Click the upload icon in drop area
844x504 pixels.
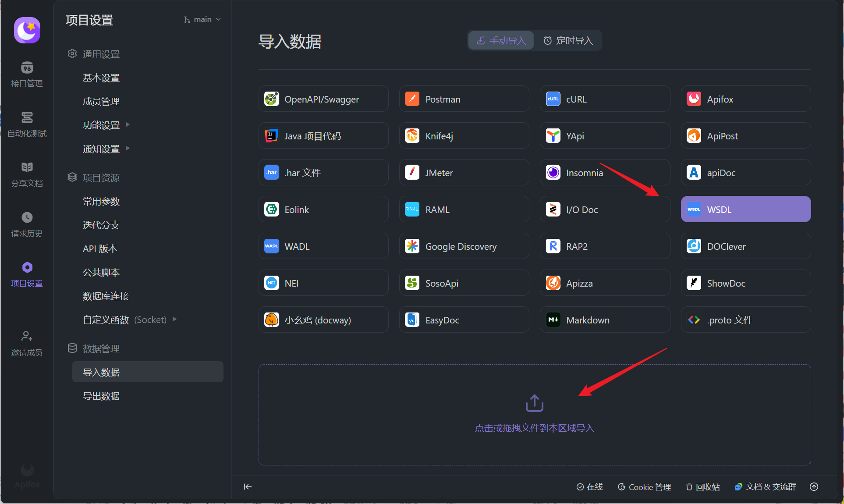coord(534,403)
